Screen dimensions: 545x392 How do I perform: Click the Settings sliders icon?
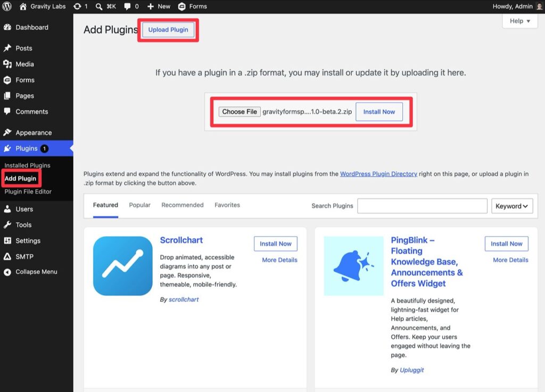(x=7, y=240)
